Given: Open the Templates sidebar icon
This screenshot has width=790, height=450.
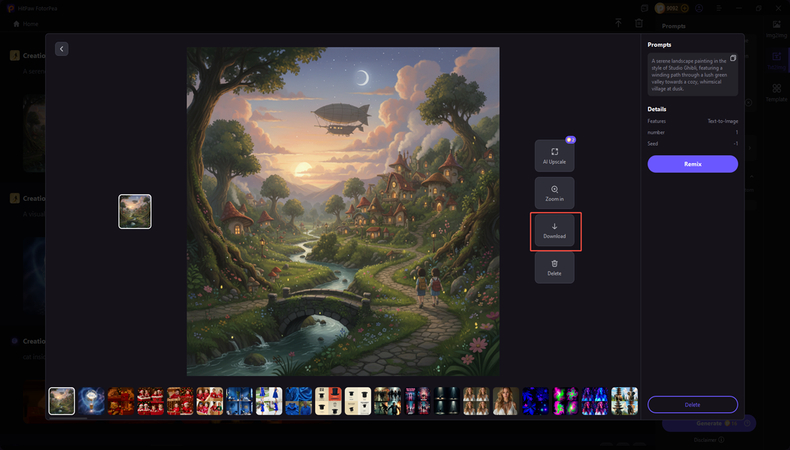Looking at the screenshot, I should [776, 94].
